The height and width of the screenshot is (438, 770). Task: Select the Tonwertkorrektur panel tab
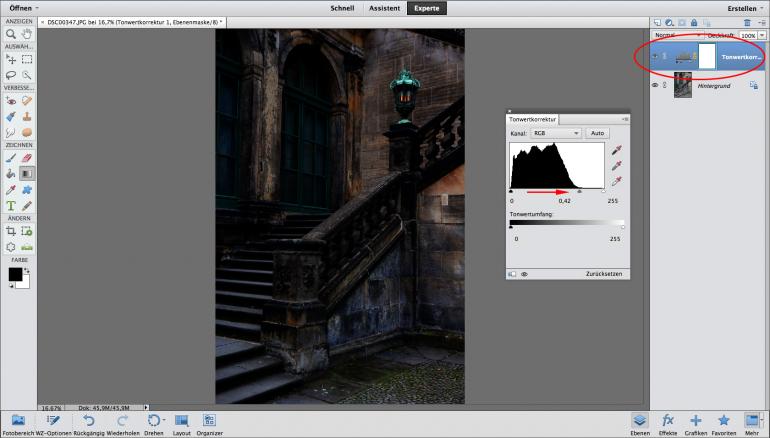[x=532, y=119]
